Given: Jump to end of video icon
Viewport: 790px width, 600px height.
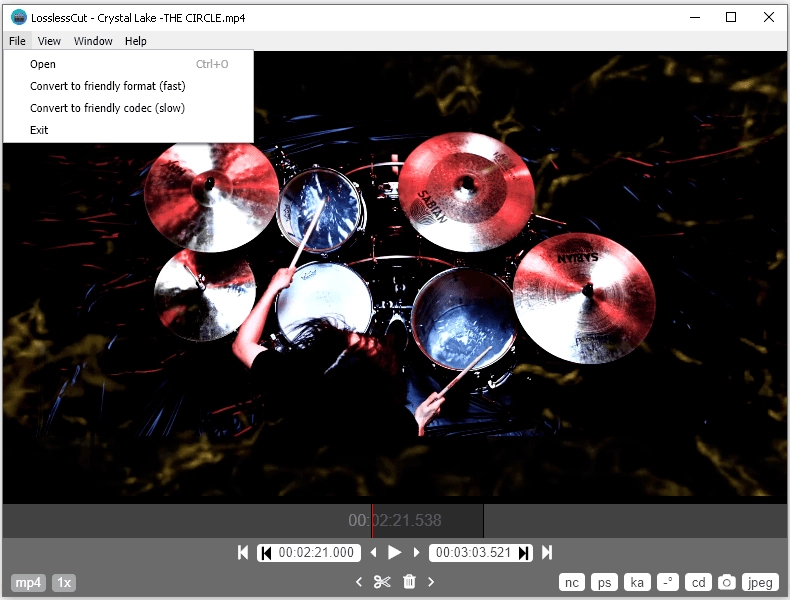Looking at the screenshot, I should coord(547,553).
